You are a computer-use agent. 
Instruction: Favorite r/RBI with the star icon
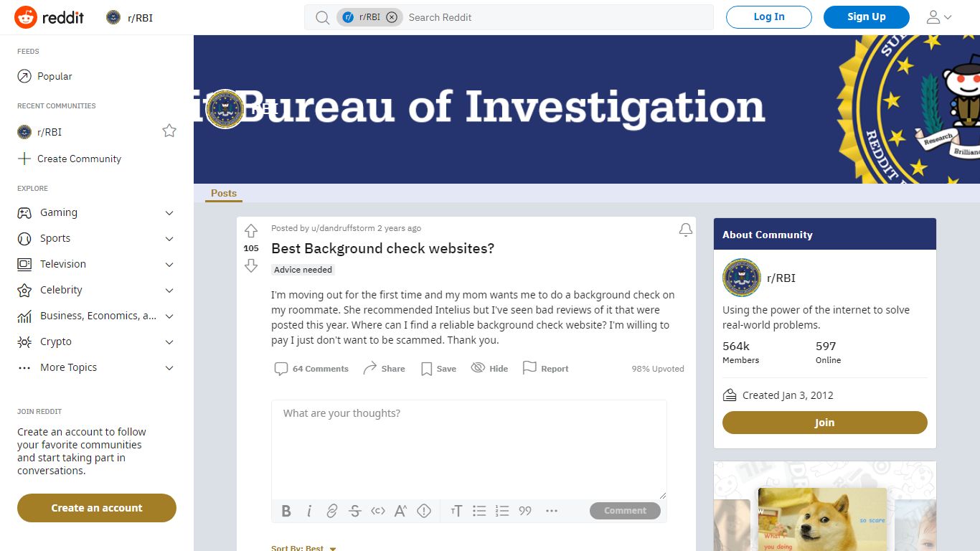(169, 131)
